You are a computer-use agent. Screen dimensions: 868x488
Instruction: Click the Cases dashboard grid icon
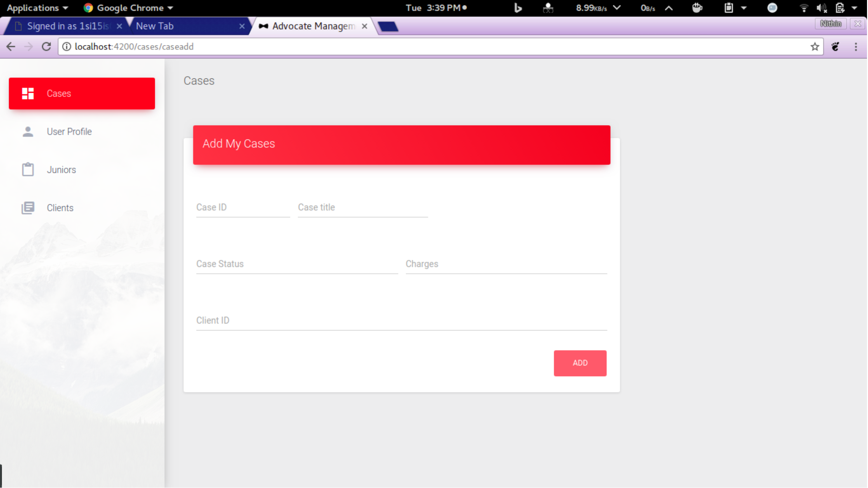28,93
